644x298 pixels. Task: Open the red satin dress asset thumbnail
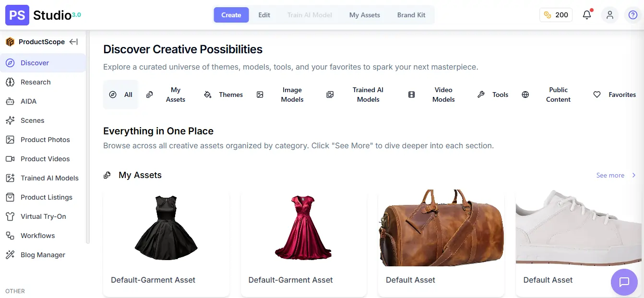[303, 227]
